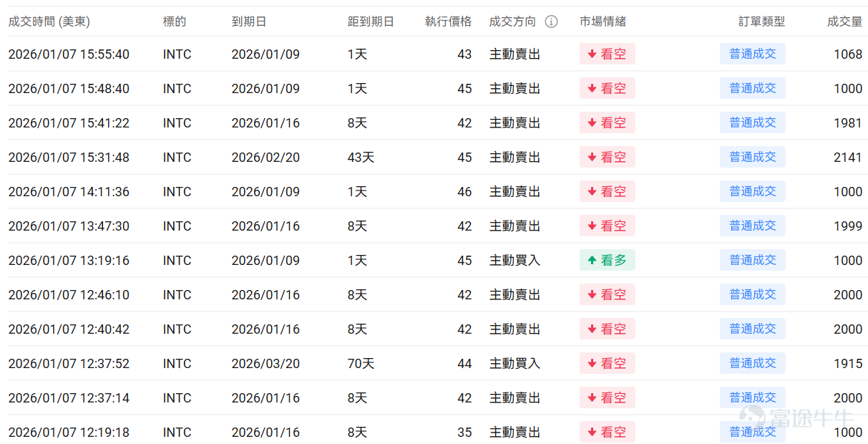Click 普通成交 tag in the 13:47:30 row
The image size is (868, 444).
[x=753, y=226]
